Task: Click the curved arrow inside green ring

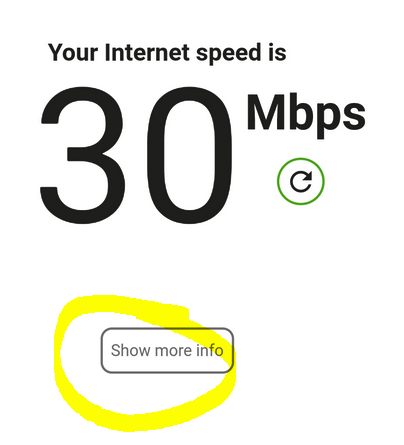Action: 301,182
